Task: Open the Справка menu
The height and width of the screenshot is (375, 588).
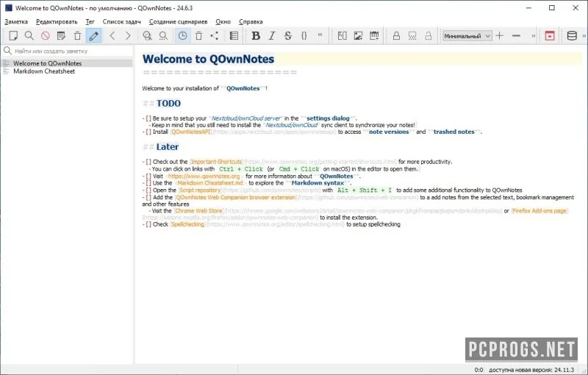Action: click(x=251, y=22)
